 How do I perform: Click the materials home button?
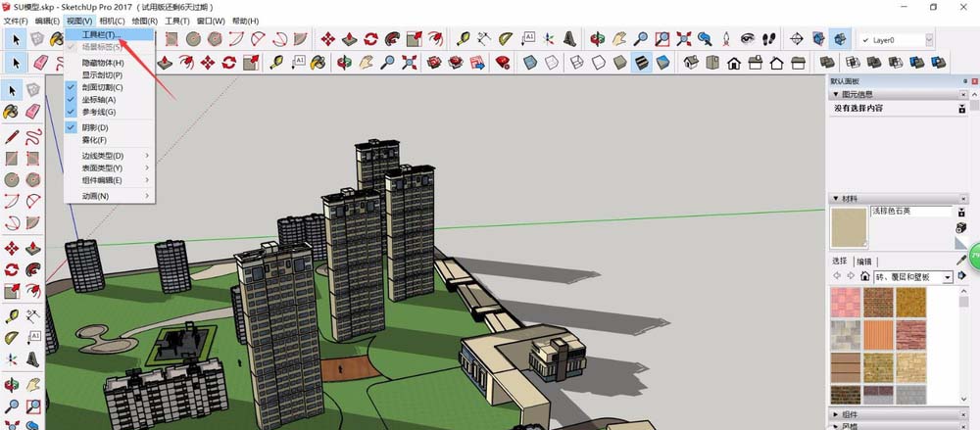[x=865, y=276]
